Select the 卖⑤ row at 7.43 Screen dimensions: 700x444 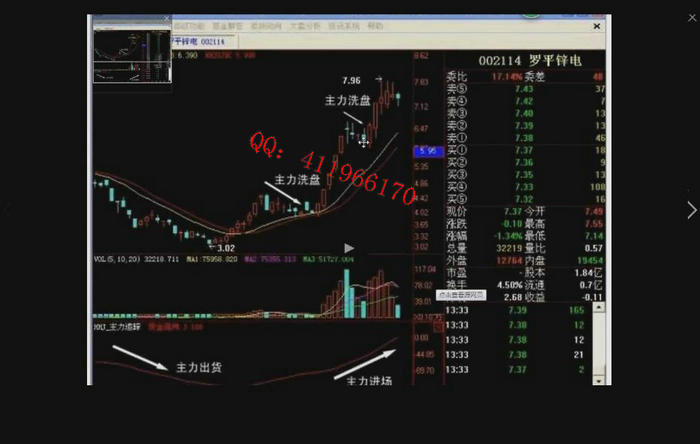[x=525, y=89]
